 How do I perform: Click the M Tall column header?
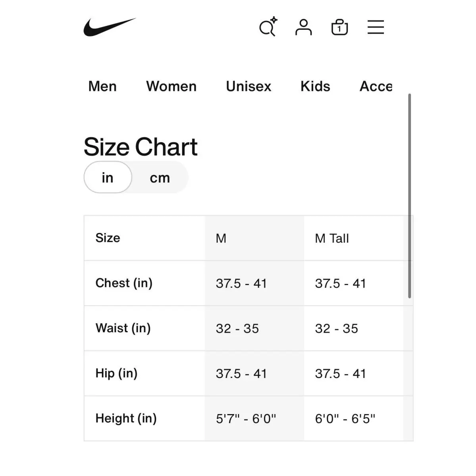353,238
